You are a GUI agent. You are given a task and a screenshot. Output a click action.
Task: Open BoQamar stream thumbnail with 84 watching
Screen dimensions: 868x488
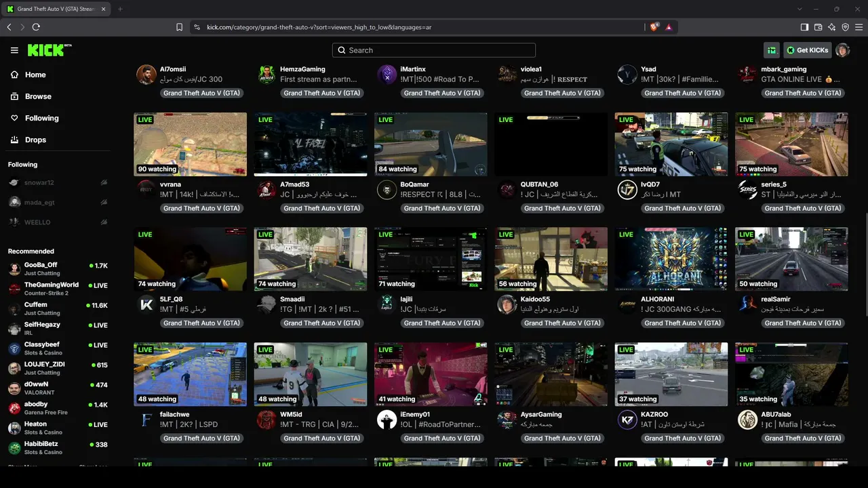coord(431,144)
